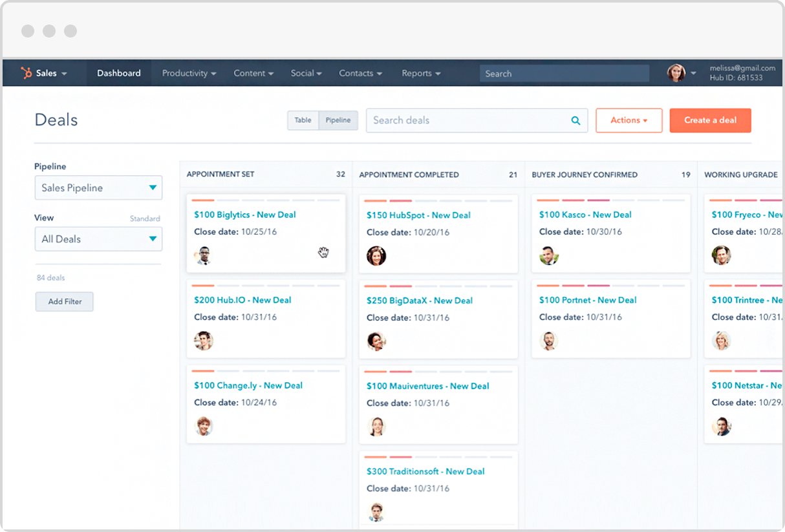The height and width of the screenshot is (532, 785).
Task: Switch to Table view
Action: click(303, 120)
